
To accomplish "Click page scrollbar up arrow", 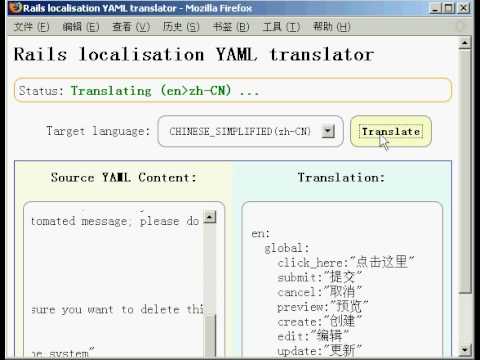I will (x=465, y=43).
